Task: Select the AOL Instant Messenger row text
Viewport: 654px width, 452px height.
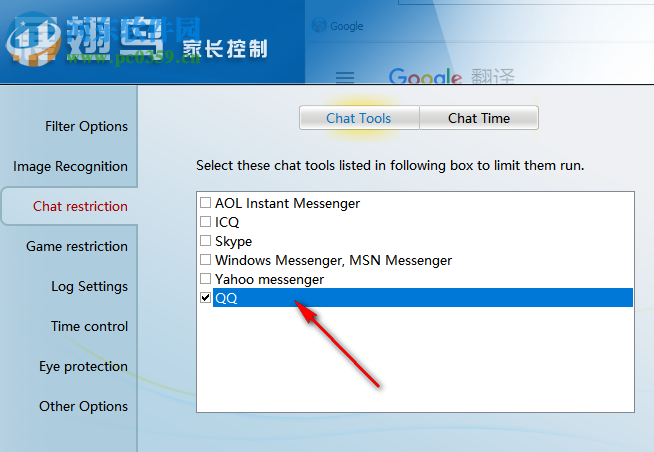Action: (x=287, y=203)
